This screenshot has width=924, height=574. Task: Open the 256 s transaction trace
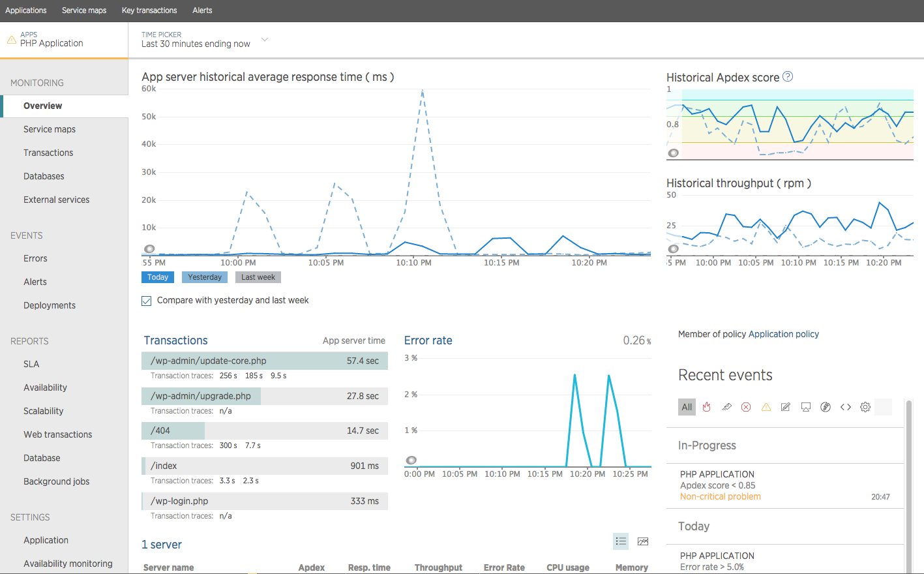[228, 376]
